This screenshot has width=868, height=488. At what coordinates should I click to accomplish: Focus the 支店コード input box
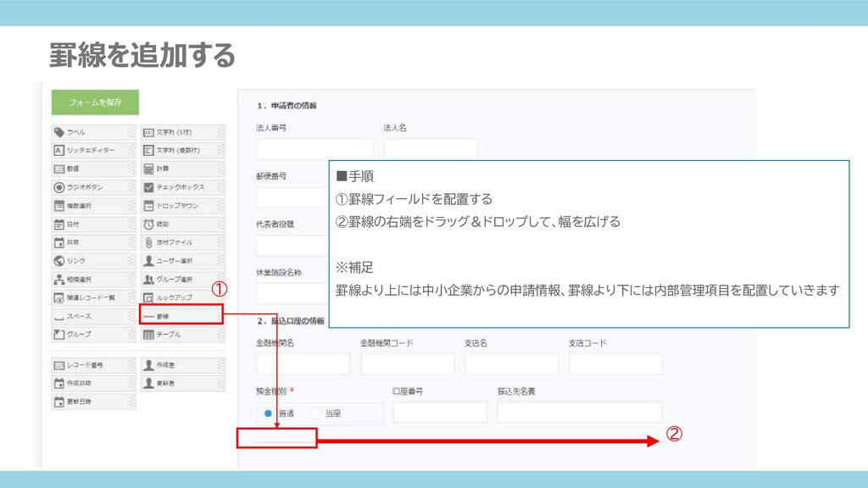click(615, 364)
